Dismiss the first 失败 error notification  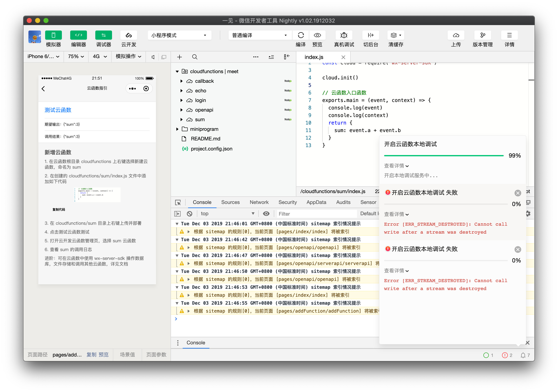click(x=518, y=193)
